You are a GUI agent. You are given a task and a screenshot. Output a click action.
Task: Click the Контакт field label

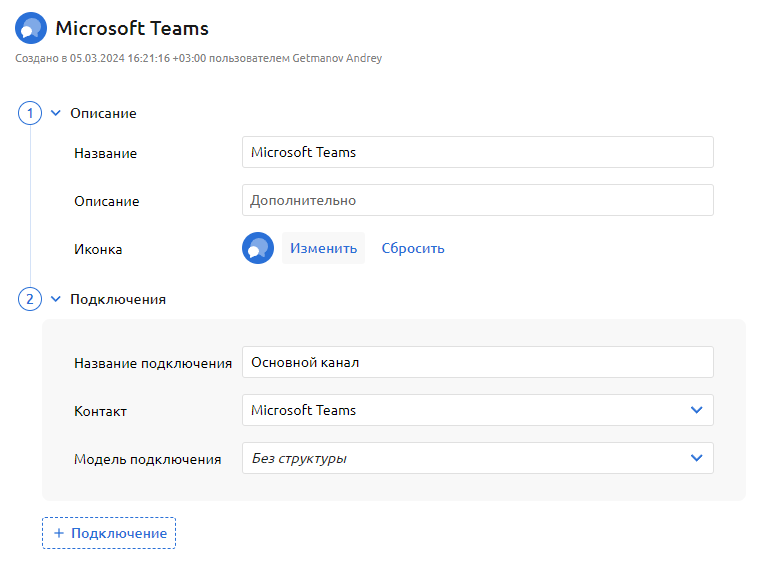point(100,411)
